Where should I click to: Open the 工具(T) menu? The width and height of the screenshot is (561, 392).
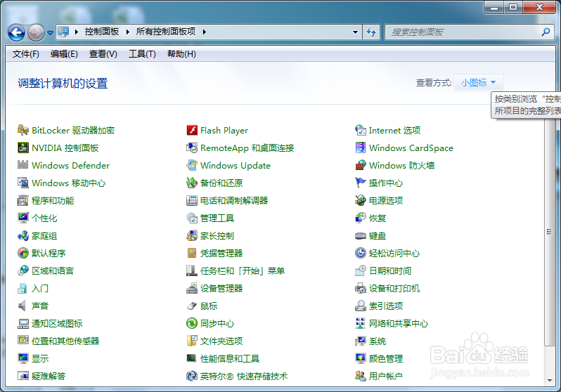coord(142,54)
